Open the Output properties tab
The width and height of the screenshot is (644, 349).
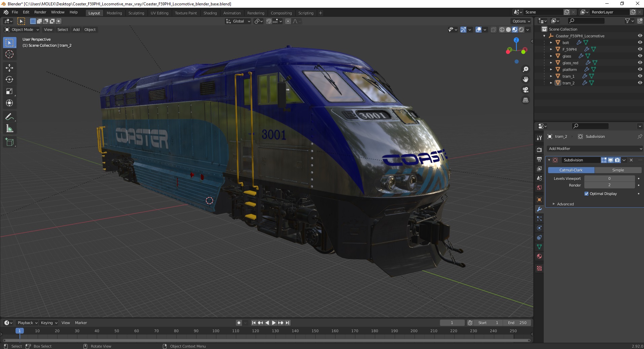click(x=539, y=159)
